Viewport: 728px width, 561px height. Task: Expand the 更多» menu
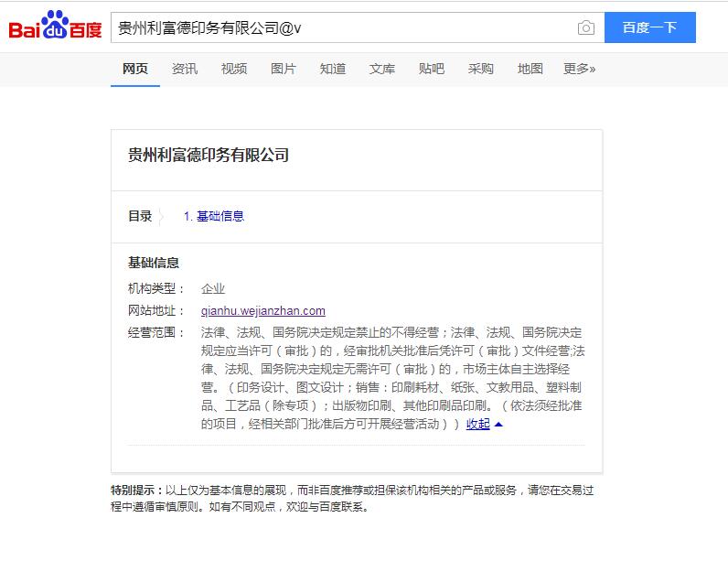coord(579,69)
